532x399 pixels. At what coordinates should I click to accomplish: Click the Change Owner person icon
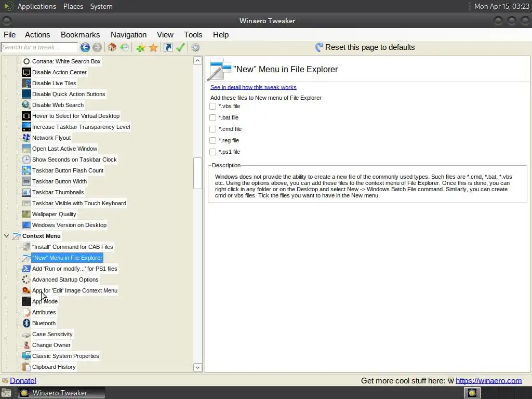point(26,345)
